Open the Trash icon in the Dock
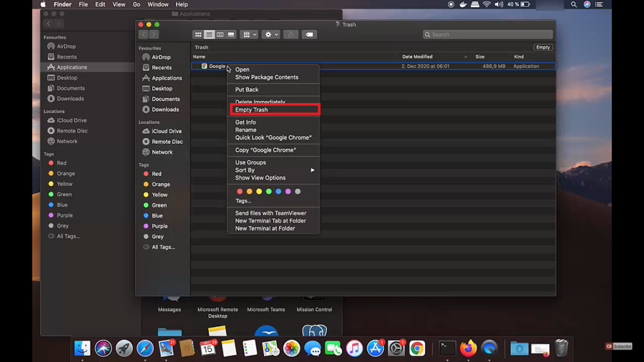 [561, 348]
